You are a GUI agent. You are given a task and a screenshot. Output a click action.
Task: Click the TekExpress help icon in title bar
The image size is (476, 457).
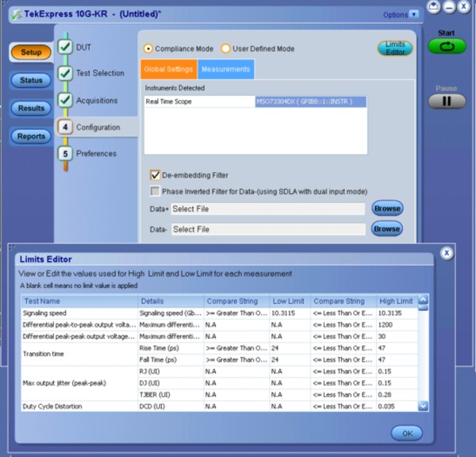tap(434, 7)
